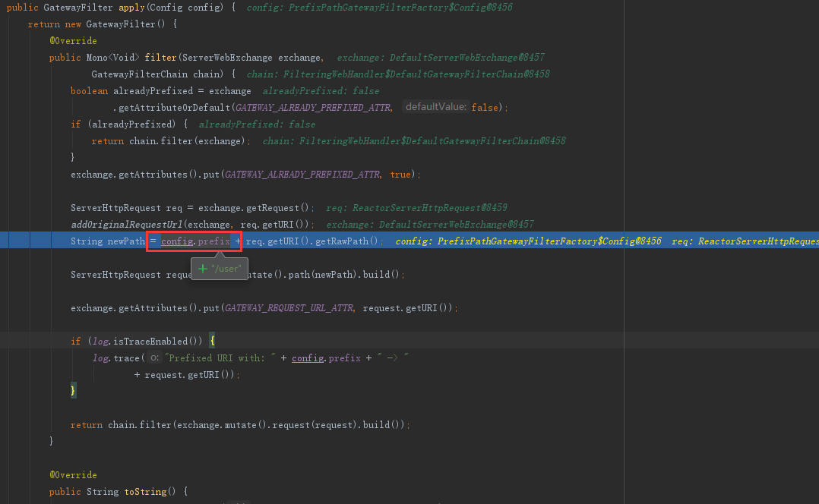Click the inline hint req: ReactorServerHttpRequest@8459
The image size is (819, 504).
[x=416, y=207]
